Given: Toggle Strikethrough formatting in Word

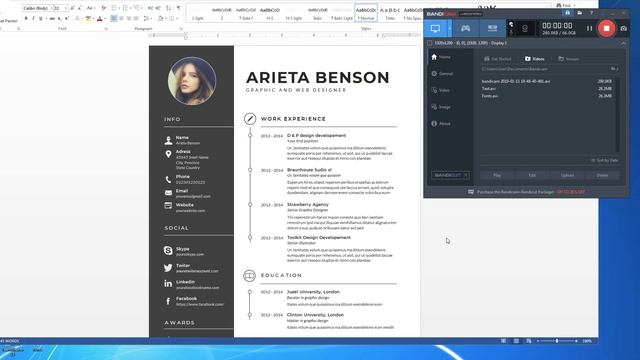Looking at the screenshot, I should coord(52,18).
